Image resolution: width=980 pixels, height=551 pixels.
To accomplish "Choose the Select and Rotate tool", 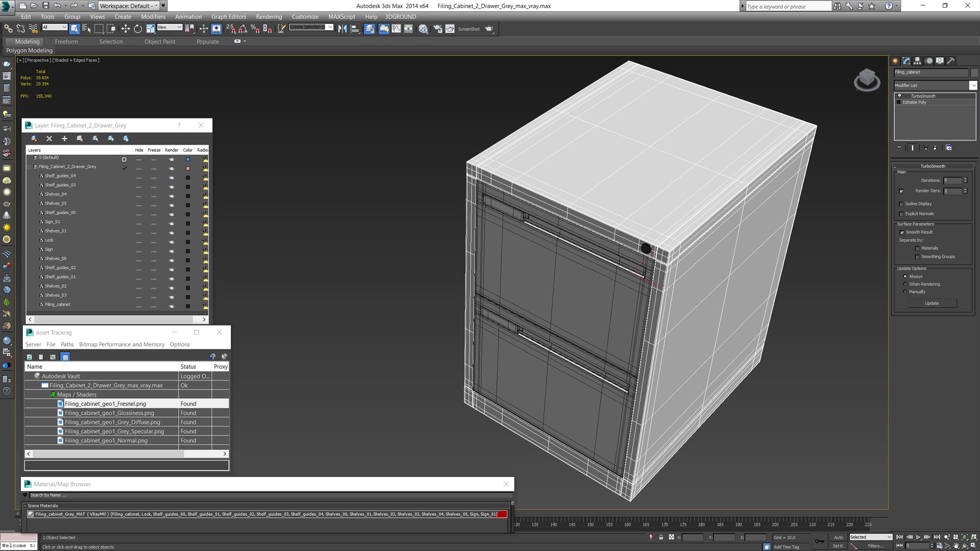I will coord(138,29).
